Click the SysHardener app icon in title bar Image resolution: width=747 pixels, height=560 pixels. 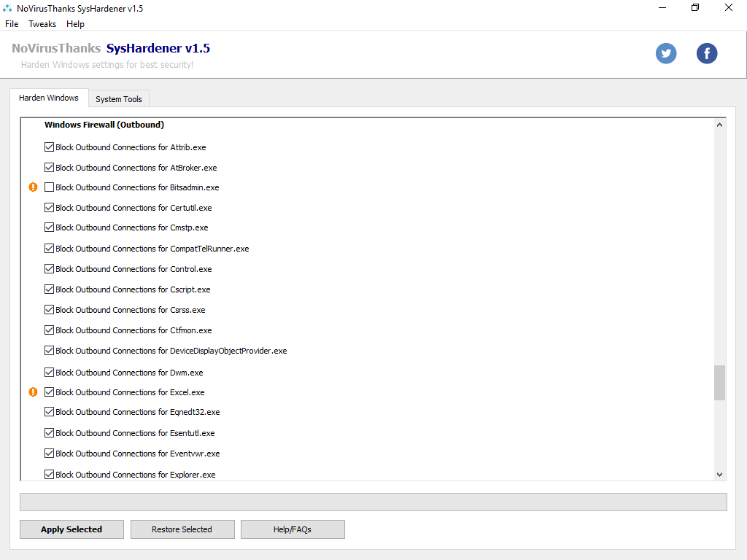(7, 8)
